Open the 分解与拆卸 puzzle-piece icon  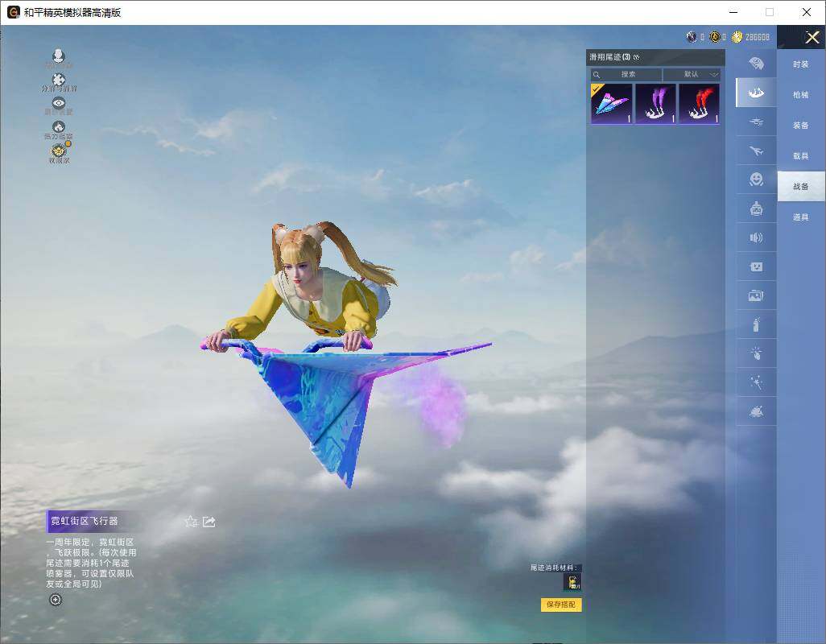pos(59,80)
